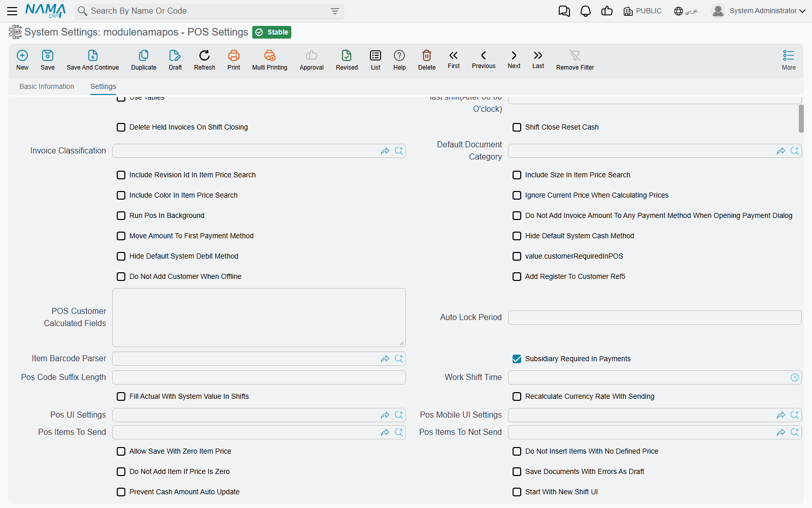812x508 pixels.
Task: Expand System Administrator user menu
Action: 759,11
